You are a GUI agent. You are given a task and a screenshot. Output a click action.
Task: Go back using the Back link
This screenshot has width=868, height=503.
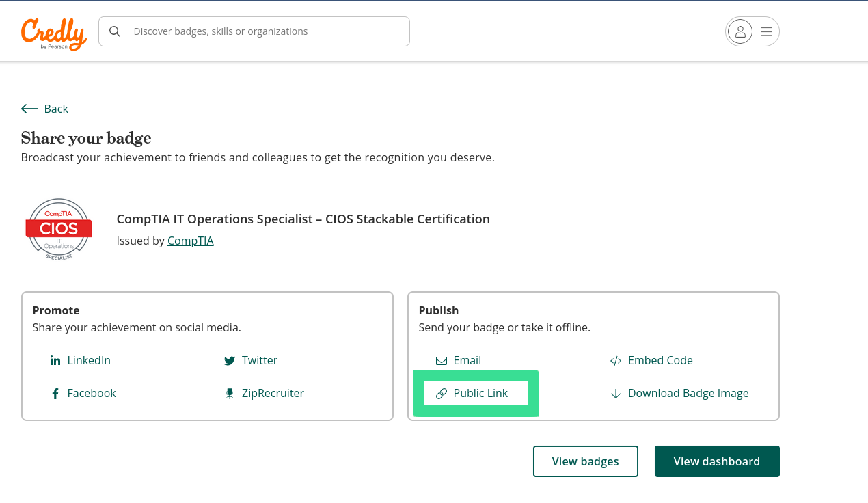(45, 109)
